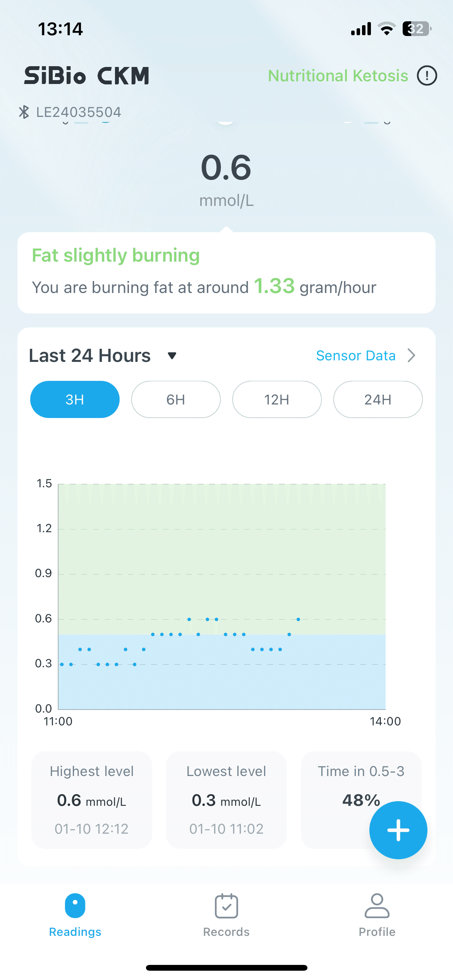Image resolution: width=453 pixels, height=980 pixels.
Task: Tap the Nutritional Ketosis status label
Action: point(338,75)
